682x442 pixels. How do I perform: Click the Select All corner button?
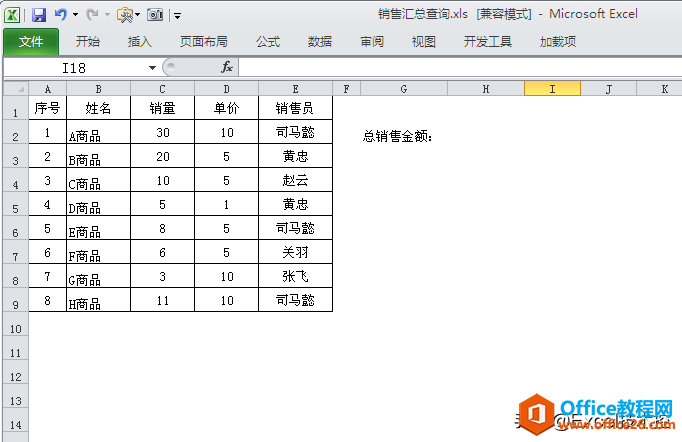pos(16,89)
